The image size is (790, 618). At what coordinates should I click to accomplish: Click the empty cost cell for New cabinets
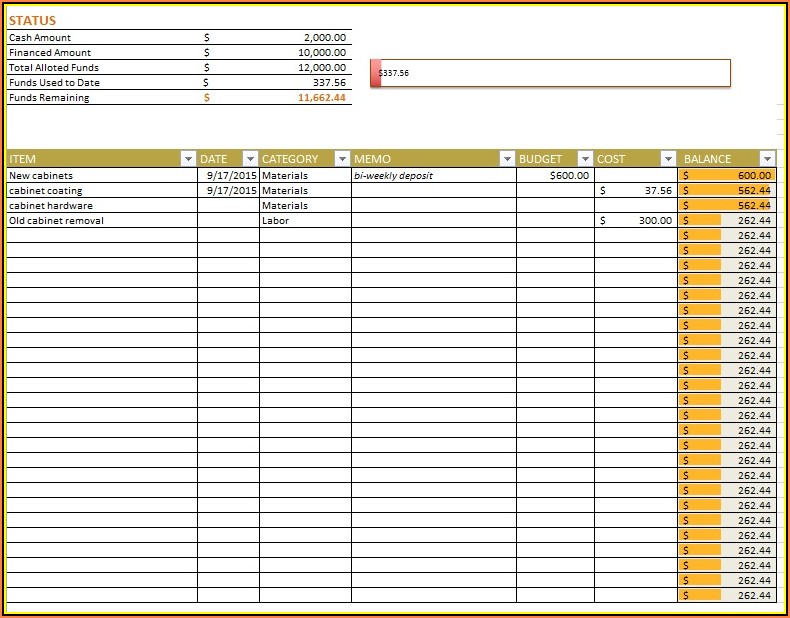[636, 175]
